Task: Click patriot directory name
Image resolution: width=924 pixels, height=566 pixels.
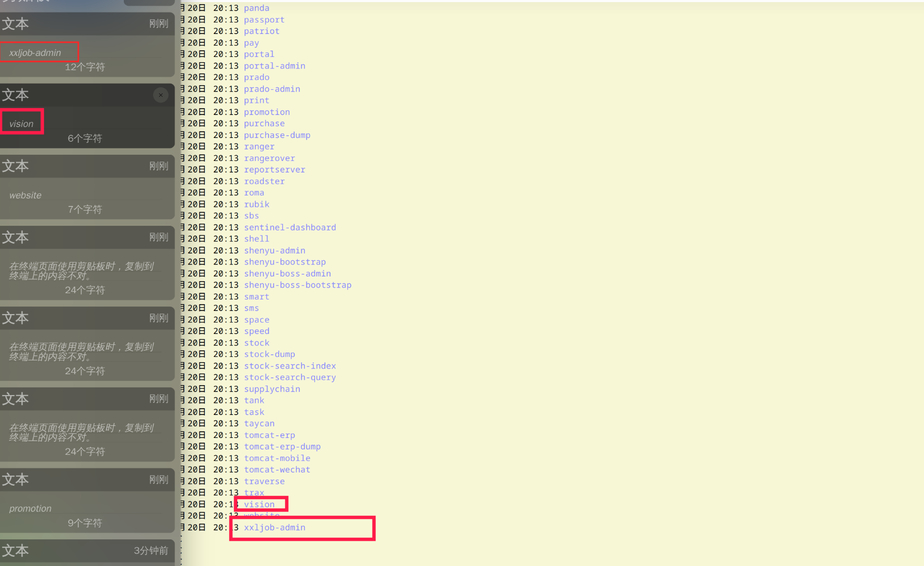Action: pos(262,31)
